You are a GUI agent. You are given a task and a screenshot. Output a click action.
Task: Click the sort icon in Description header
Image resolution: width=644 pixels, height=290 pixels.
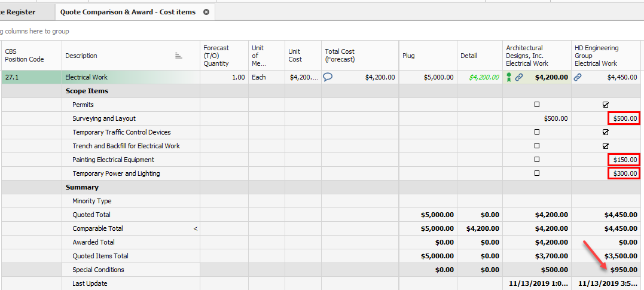(178, 56)
